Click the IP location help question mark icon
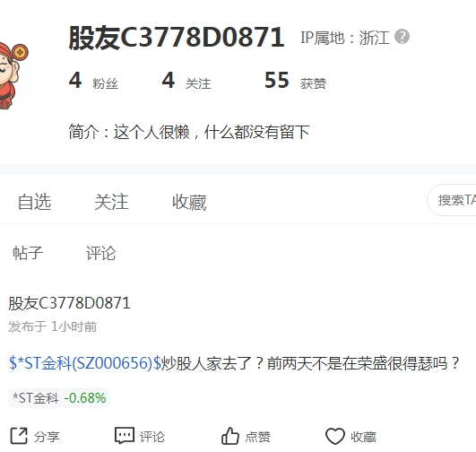 pos(402,37)
